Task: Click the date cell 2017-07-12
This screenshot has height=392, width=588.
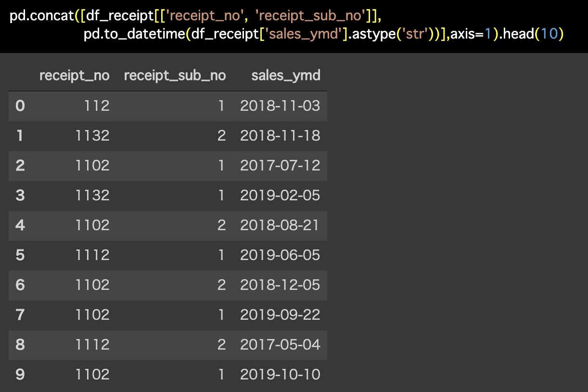Action: (x=280, y=166)
